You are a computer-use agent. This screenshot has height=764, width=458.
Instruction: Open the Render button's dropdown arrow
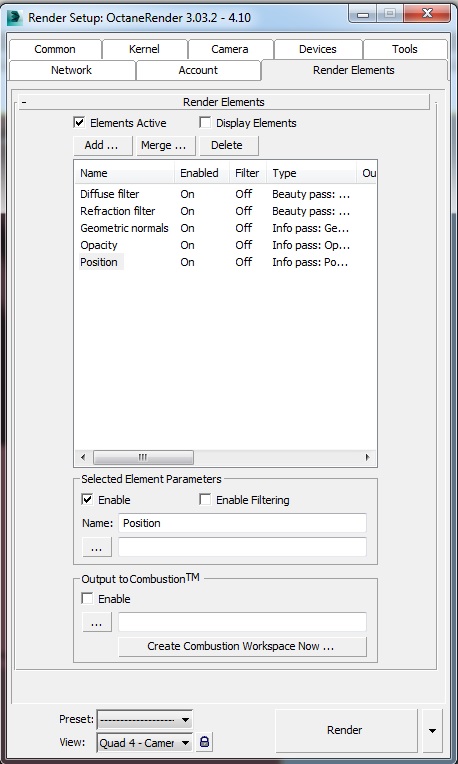[432, 730]
